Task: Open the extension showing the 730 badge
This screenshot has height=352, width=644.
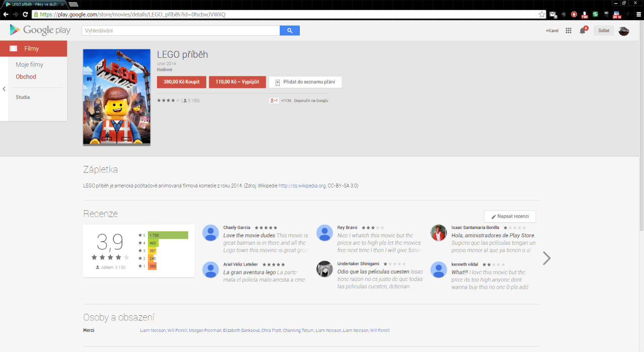Action: (585, 15)
